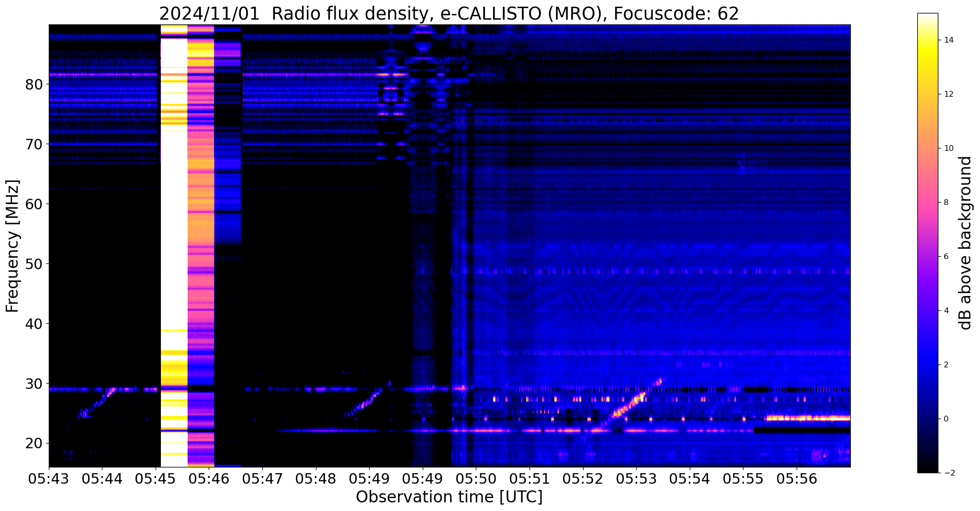The image size is (980, 511).
Task: Click the 05:48 time tick label
Action: click(316, 479)
